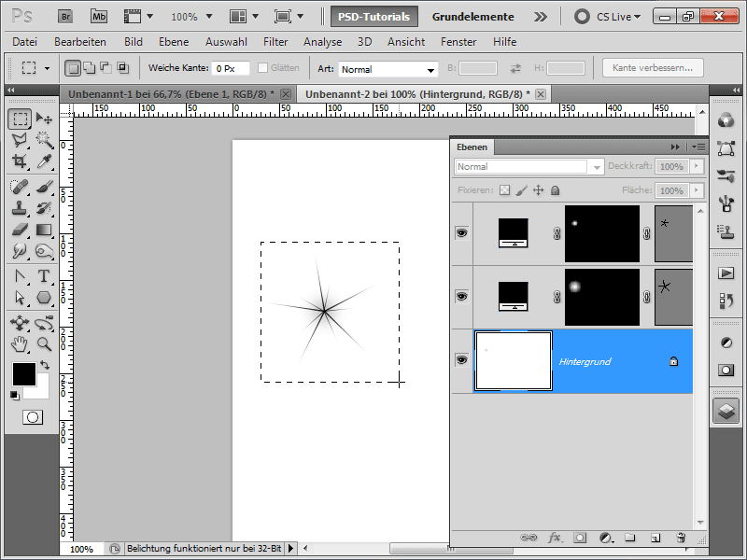
Task: Choose Subtract from Selection mode
Action: click(x=106, y=68)
